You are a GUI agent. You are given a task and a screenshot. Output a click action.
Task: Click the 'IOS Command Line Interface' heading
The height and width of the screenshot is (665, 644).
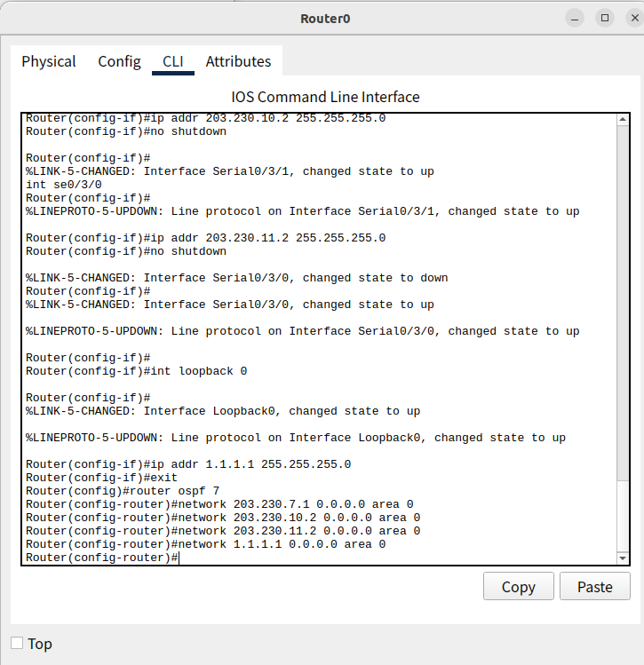325,97
